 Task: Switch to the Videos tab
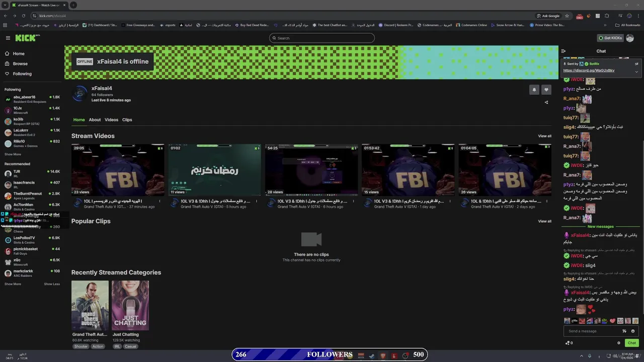(x=111, y=120)
